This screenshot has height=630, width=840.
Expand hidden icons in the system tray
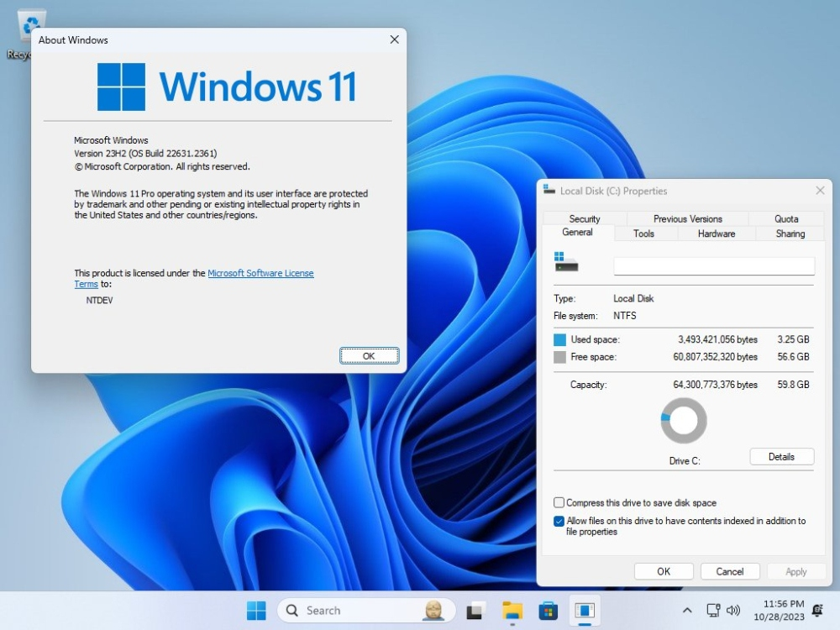click(x=687, y=611)
